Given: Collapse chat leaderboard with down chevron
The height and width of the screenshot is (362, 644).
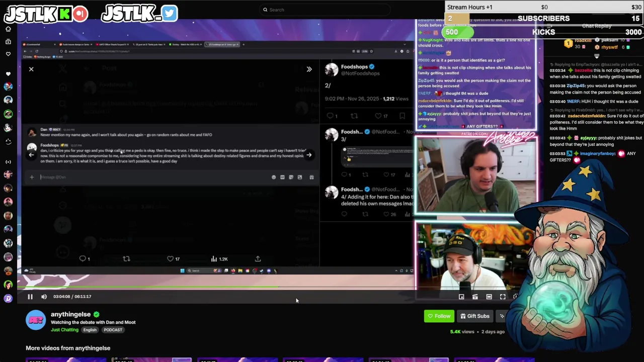Looking at the screenshot, I should click(597, 56).
